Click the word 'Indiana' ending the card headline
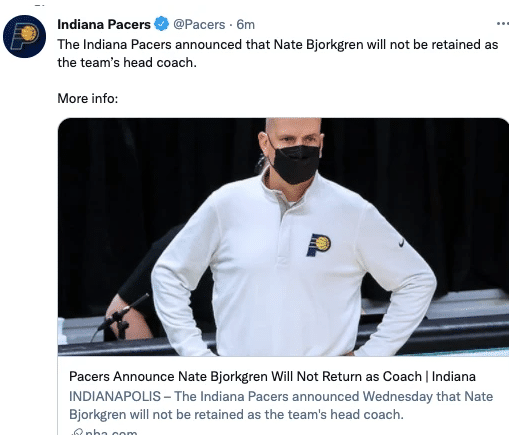Viewport: 509px width, 435px height. click(x=454, y=376)
